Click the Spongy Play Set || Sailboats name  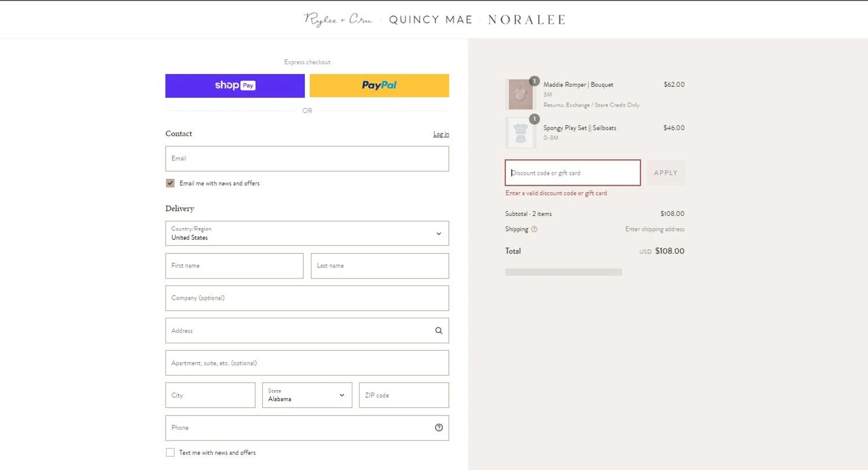[580, 128]
